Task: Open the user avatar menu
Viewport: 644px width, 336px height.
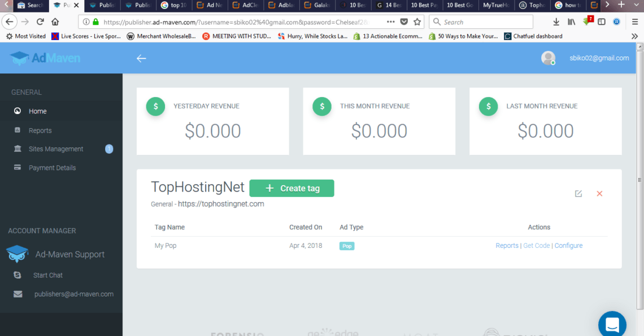Action: [548, 58]
